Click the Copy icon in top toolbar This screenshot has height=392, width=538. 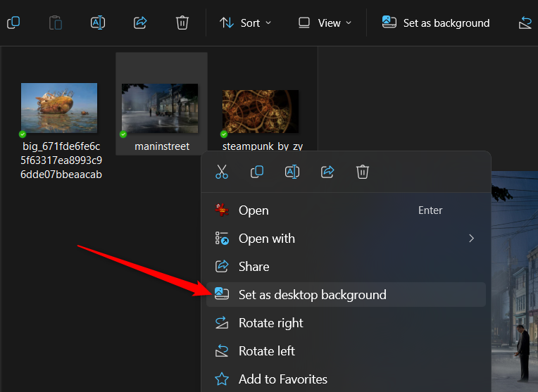[x=13, y=23]
